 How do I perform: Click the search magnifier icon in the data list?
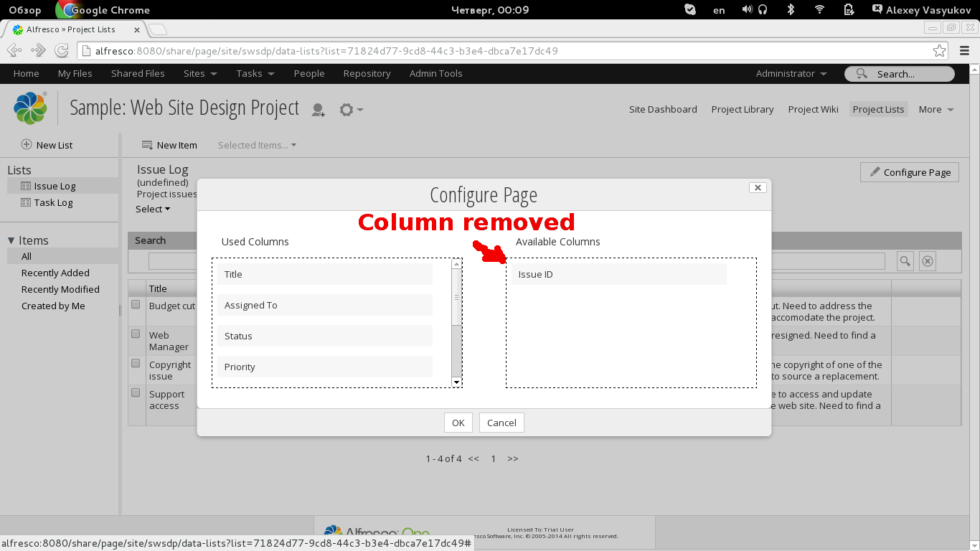(905, 261)
